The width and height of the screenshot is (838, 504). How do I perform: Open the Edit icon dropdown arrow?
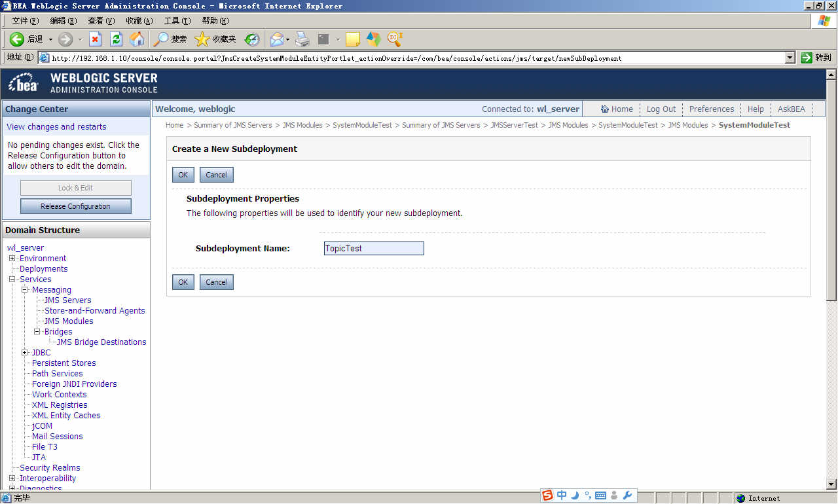click(x=338, y=39)
